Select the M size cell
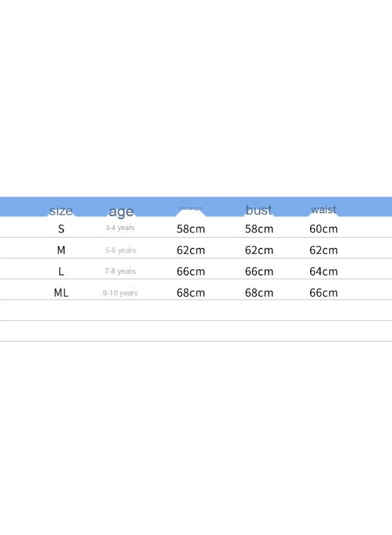This screenshot has height=535, width=392. [61, 250]
